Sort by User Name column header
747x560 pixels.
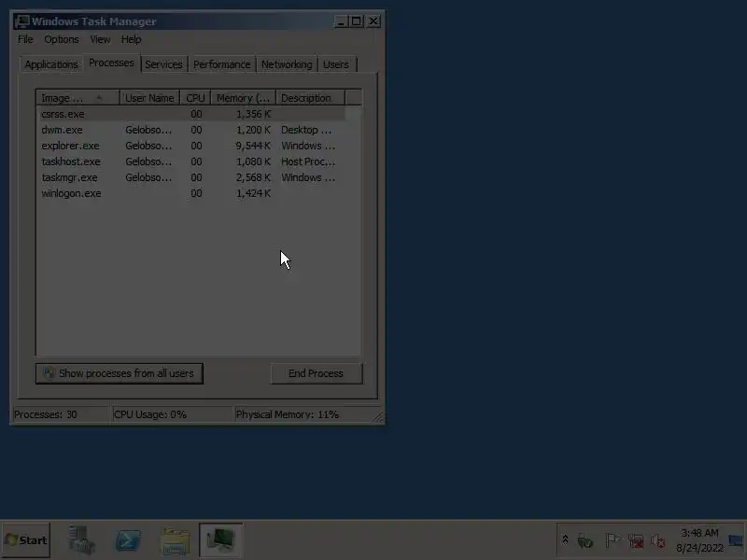tap(149, 98)
